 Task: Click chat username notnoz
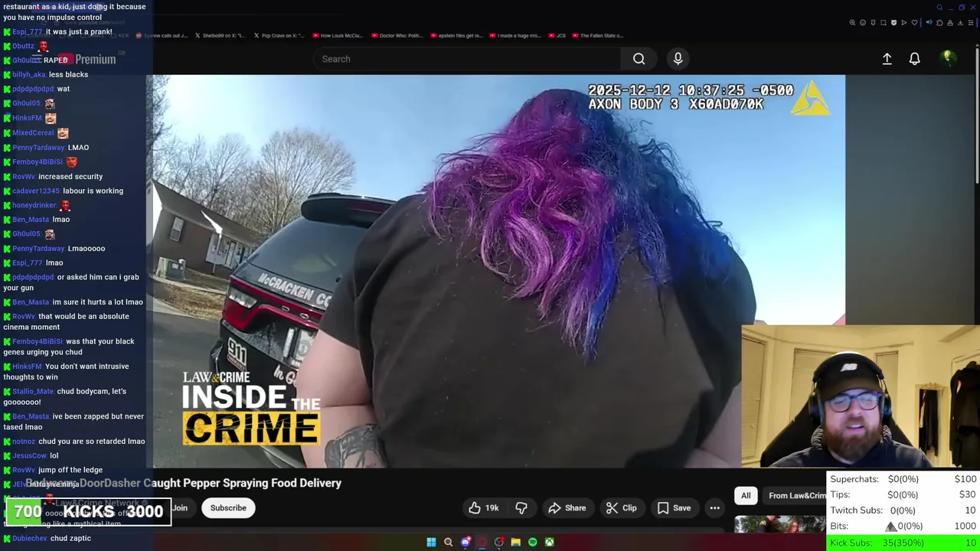click(x=24, y=442)
